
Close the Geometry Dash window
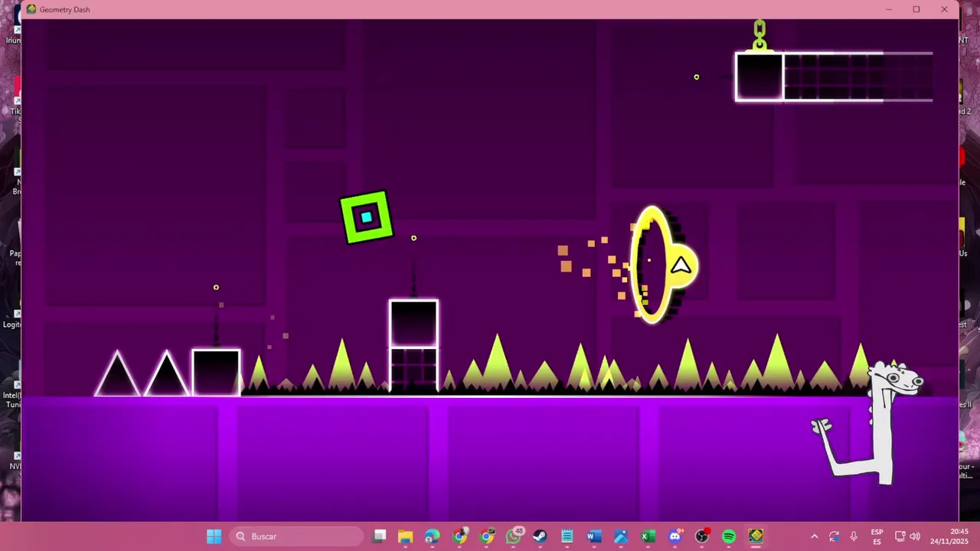coord(944,9)
